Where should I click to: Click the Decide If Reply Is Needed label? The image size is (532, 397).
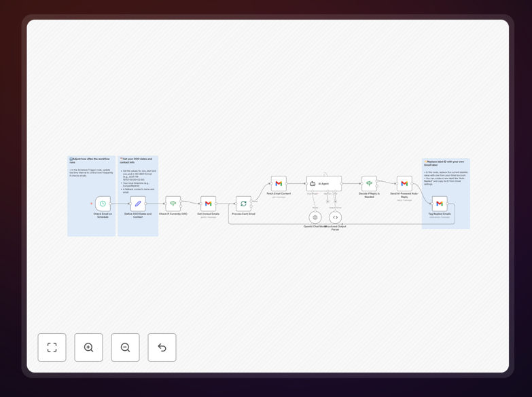click(369, 195)
